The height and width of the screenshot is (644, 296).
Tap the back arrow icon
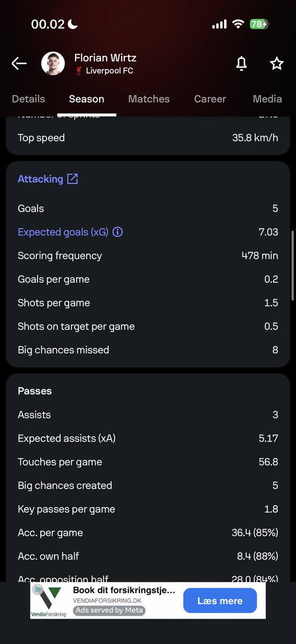click(19, 63)
